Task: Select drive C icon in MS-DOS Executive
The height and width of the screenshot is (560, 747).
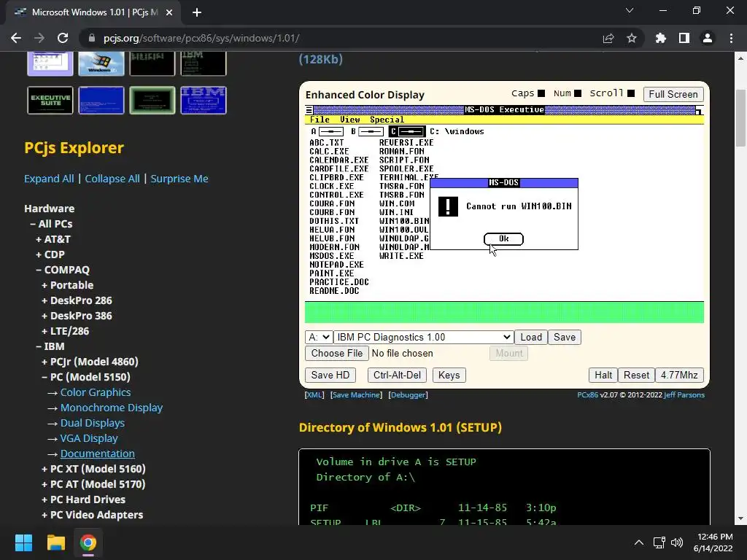Action: click(x=407, y=131)
